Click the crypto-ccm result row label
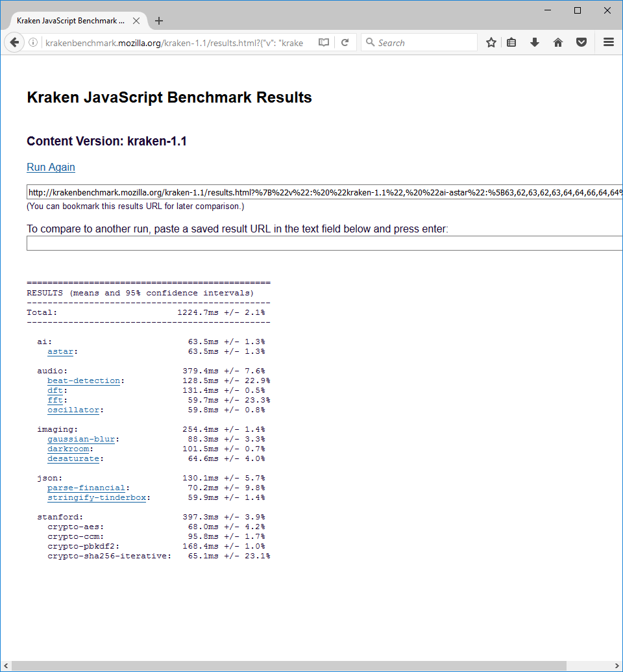 pyautogui.click(x=75, y=536)
